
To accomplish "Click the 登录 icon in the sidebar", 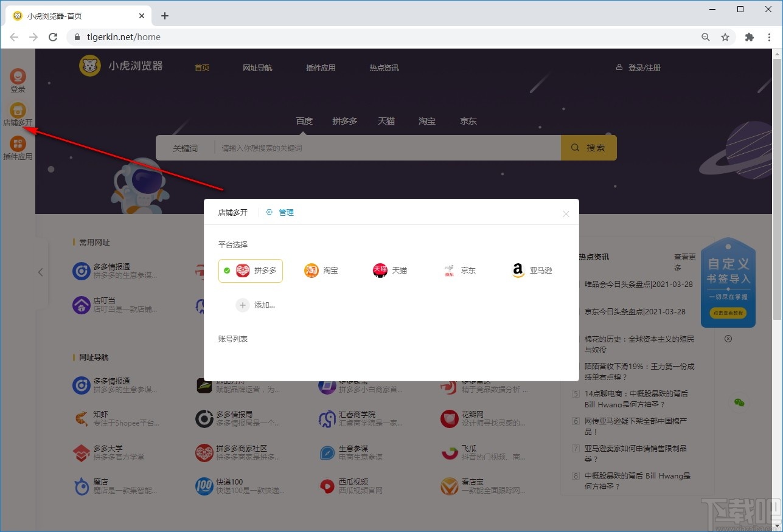I will coord(18,82).
